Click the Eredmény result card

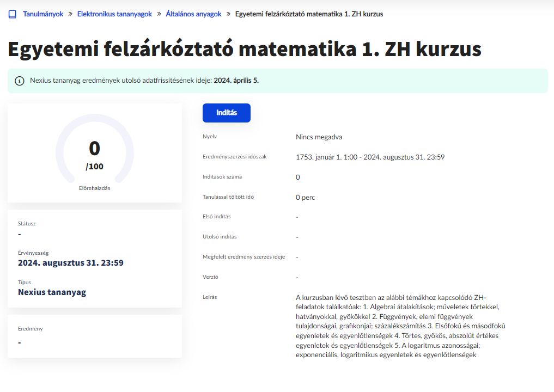[95, 336]
